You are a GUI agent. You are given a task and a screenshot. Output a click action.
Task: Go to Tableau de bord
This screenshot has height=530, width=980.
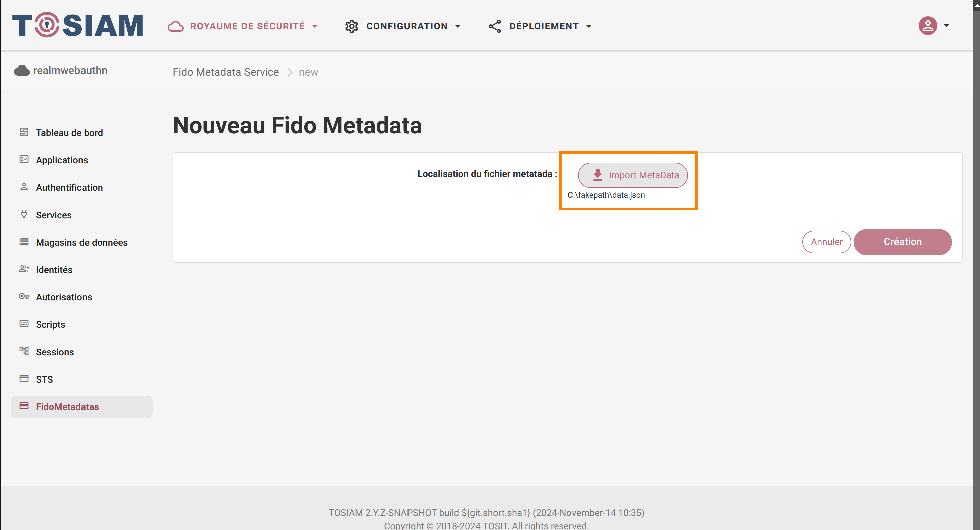click(81, 132)
